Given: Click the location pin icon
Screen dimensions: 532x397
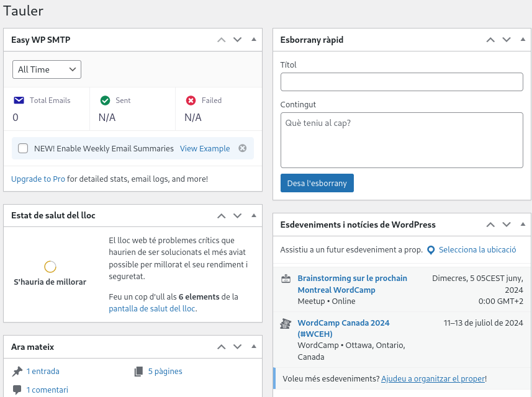Looking at the screenshot, I should pos(431,250).
